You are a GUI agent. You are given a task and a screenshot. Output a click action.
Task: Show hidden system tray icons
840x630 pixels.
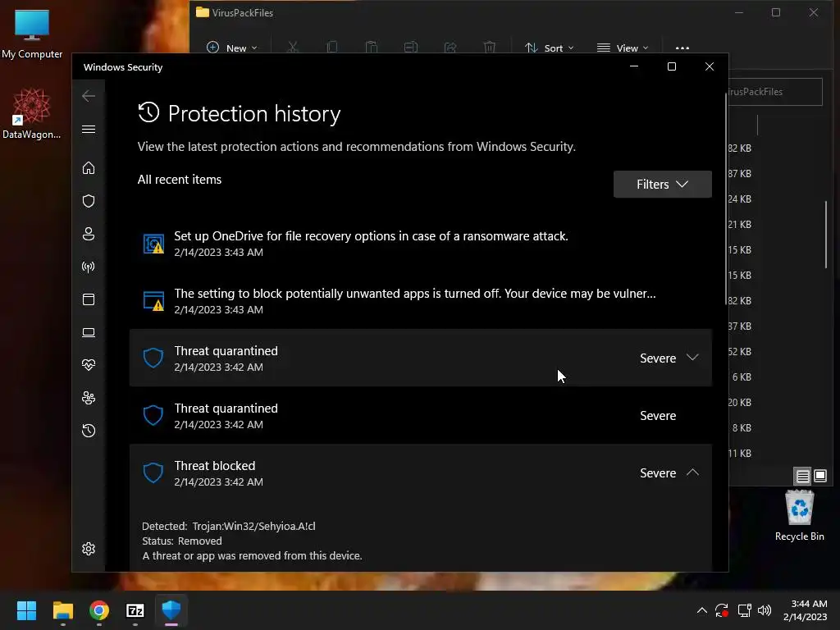click(x=702, y=610)
